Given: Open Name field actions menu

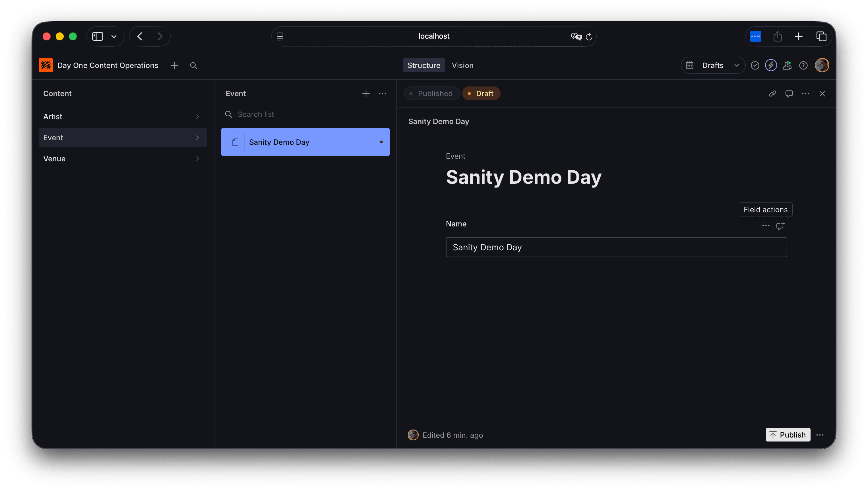Looking at the screenshot, I should 765,226.
